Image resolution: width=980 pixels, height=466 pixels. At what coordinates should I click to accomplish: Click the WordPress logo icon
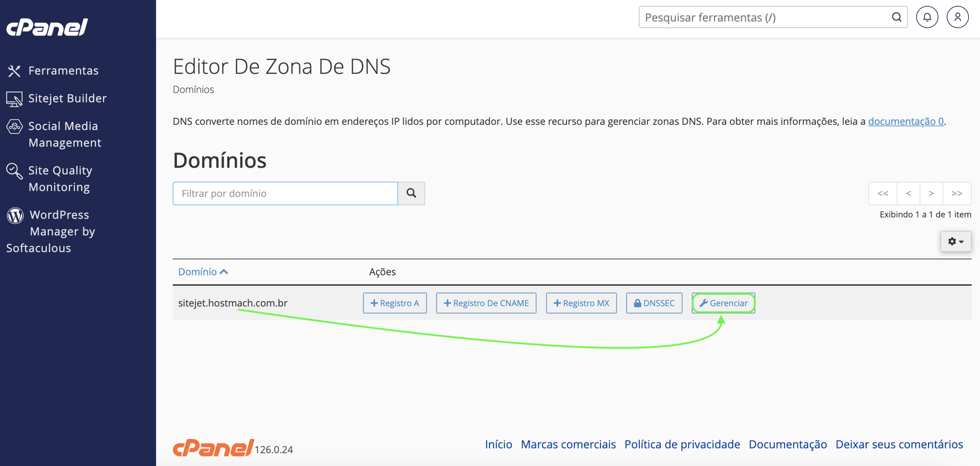coord(15,216)
